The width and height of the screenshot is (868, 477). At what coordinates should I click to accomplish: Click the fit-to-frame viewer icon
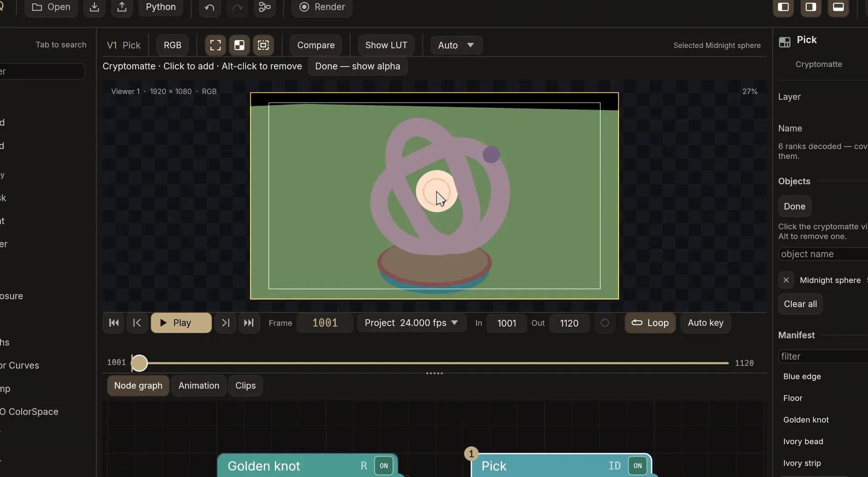(216, 45)
